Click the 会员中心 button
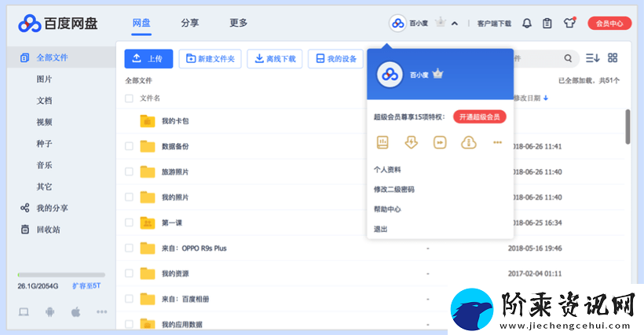Image resolution: width=644 pixels, height=335 pixels. pyautogui.click(x=609, y=24)
